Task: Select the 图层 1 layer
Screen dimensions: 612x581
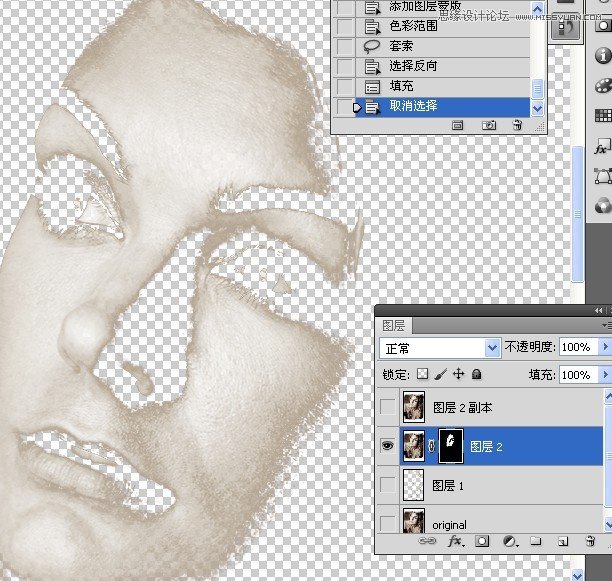Action: point(501,485)
